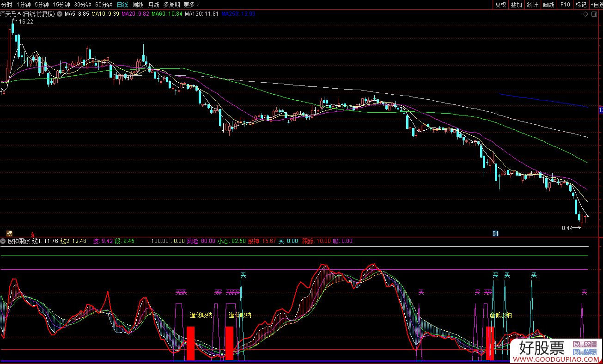Click the MA250 blue label
Screen dimensions: 603x364
pos(238,14)
